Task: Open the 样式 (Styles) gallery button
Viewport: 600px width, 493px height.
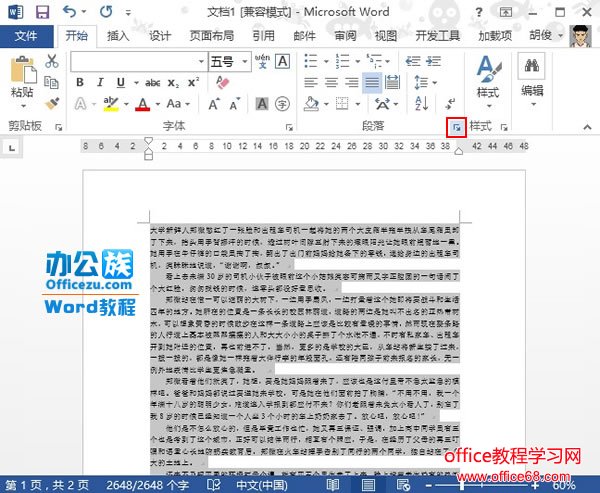Action: coord(488,81)
